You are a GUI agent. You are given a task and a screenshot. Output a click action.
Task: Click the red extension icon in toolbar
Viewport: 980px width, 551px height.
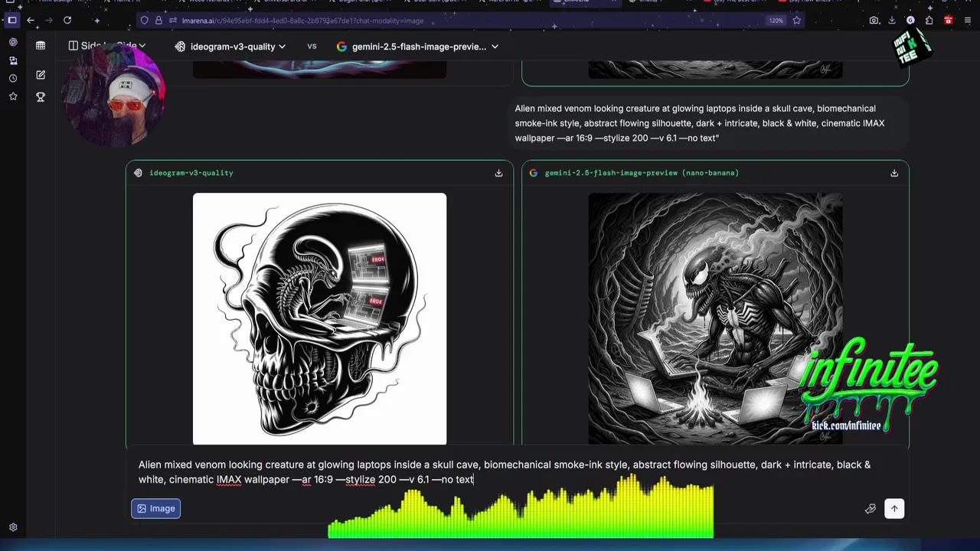tap(949, 21)
